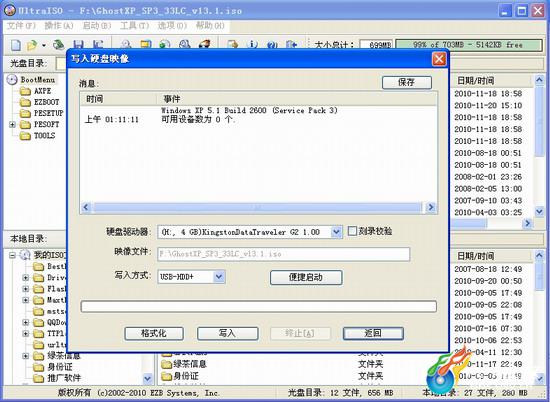The image size is (550, 402).
Task: Click the 时间 column header
Action: pos(118,99)
